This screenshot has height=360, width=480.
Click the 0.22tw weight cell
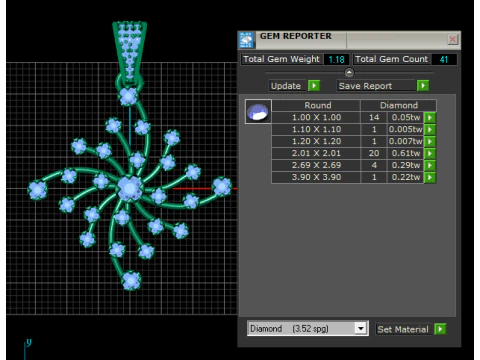coord(405,177)
